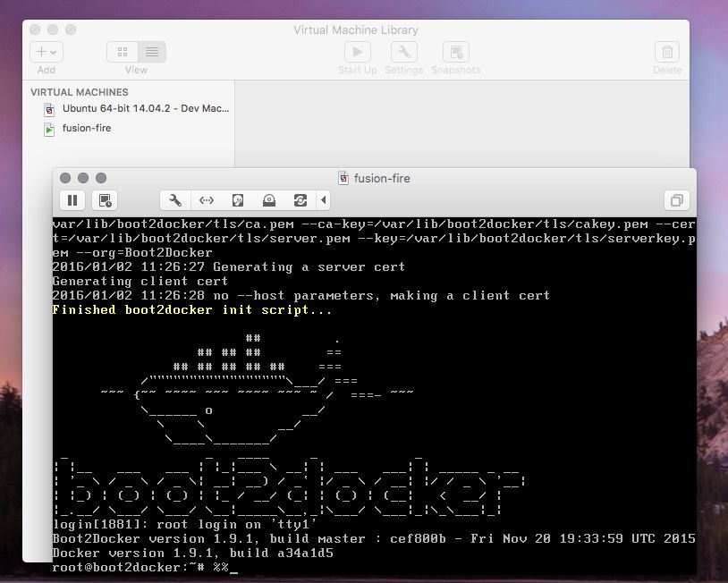Minimize the fusion-fire window

[x=83, y=178]
